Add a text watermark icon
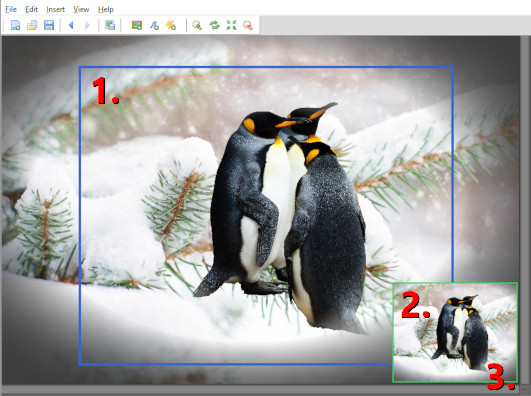Viewport: 531px width, 396px height. (x=154, y=25)
